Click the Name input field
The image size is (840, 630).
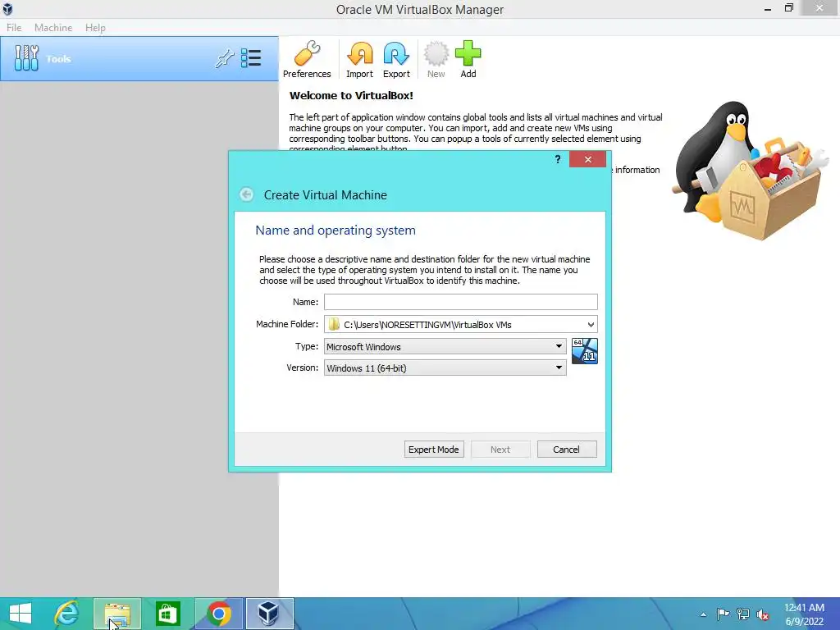tap(461, 302)
